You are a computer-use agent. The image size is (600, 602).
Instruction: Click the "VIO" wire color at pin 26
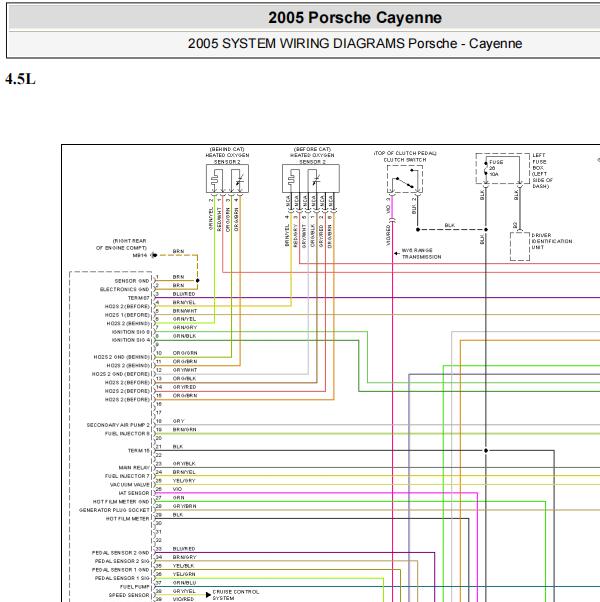[177, 489]
